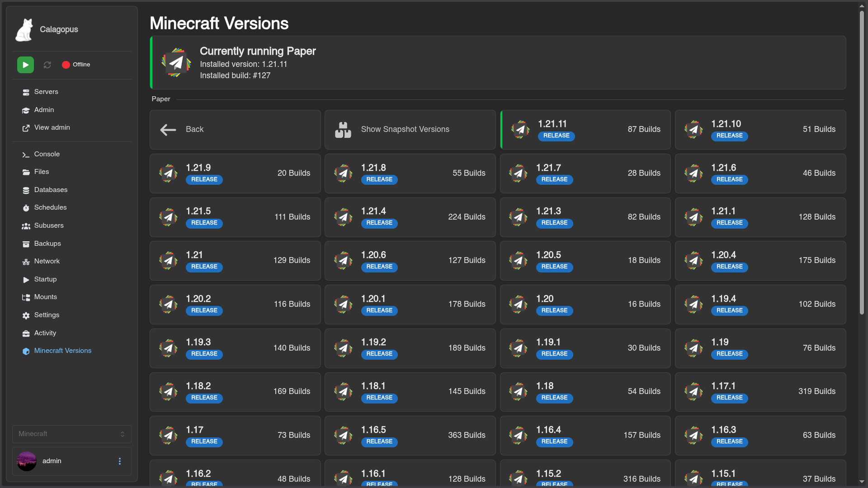This screenshot has height=488, width=868.
Task: Choose version 1.19.2 with 189 builds
Action: [410, 348]
